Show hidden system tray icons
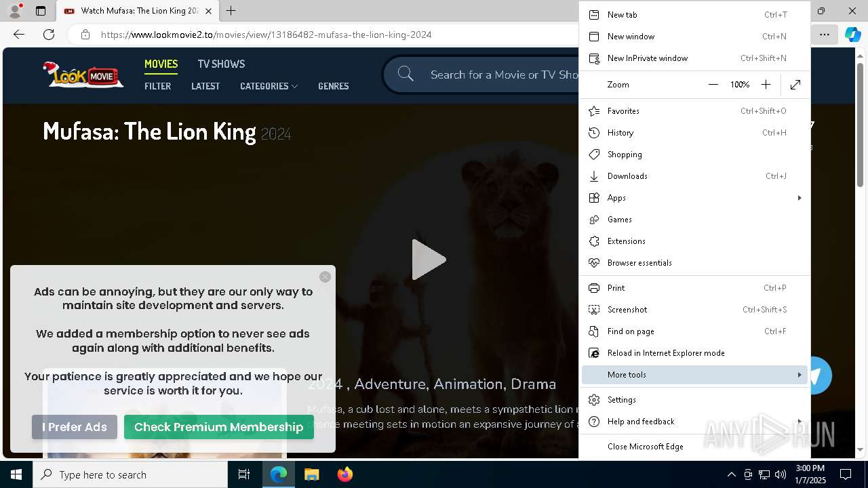868x488 pixels. coord(731,474)
